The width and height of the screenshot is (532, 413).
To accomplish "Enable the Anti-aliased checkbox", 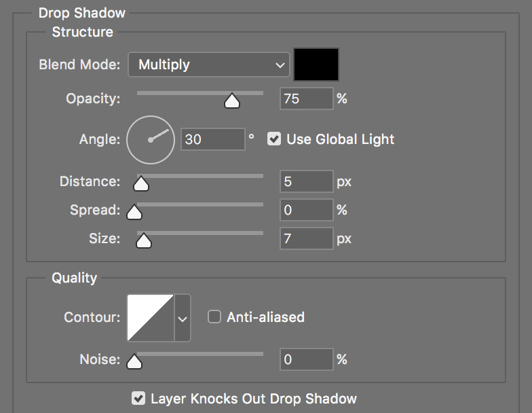I will (214, 317).
